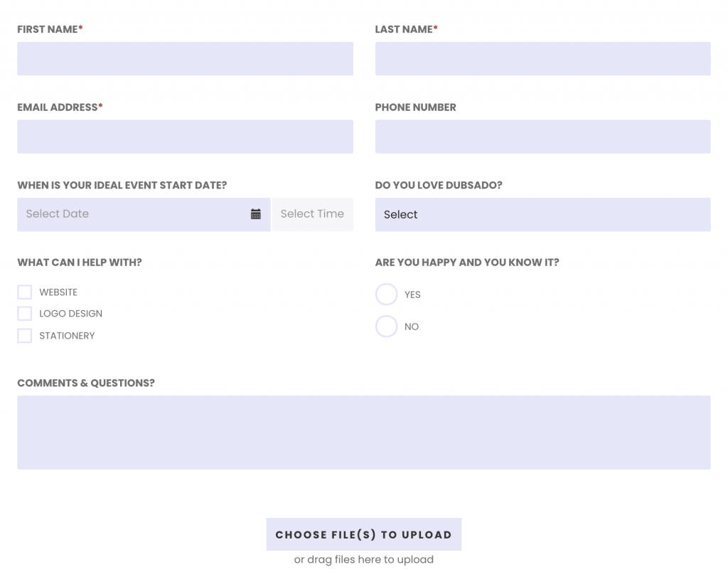
Task: Select the Yes radio button
Action: click(386, 294)
